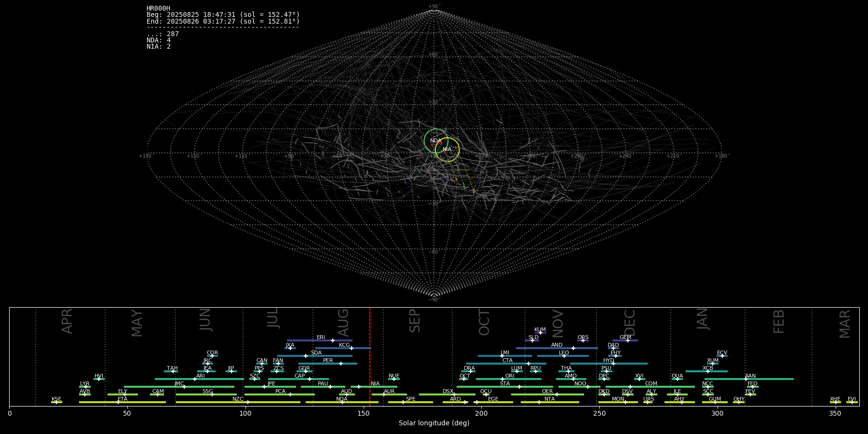The width and height of the screenshot is (868, 434).
Task: Click the NDA radiant label on sky map
Action: tap(435, 141)
